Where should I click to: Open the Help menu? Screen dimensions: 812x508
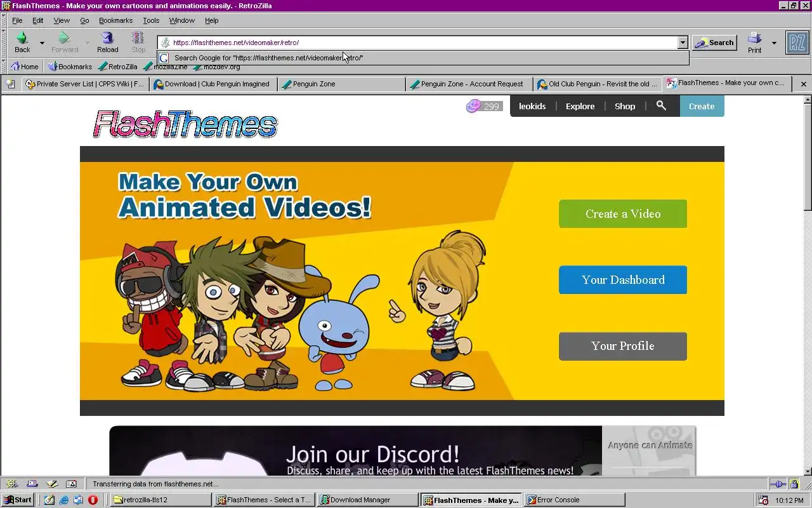point(212,20)
